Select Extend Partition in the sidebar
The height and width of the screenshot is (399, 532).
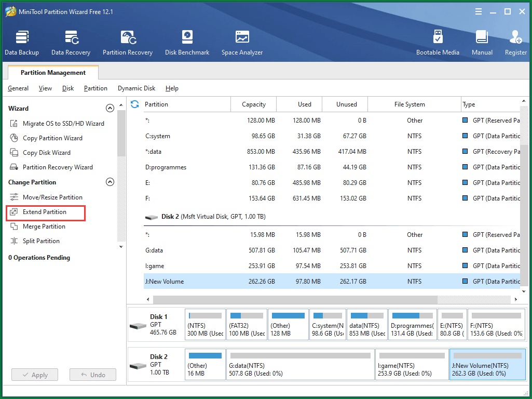click(x=46, y=213)
